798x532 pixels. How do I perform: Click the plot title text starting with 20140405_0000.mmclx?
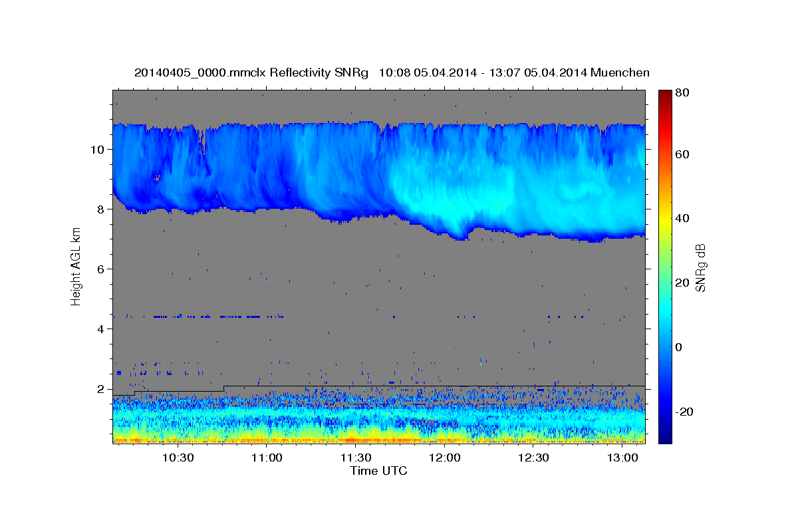(392, 72)
